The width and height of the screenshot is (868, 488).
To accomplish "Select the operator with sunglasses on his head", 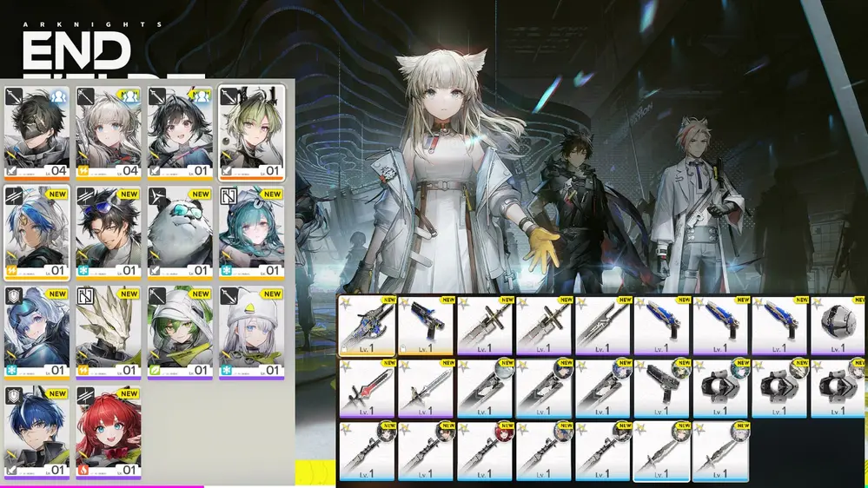I will tap(109, 231).
